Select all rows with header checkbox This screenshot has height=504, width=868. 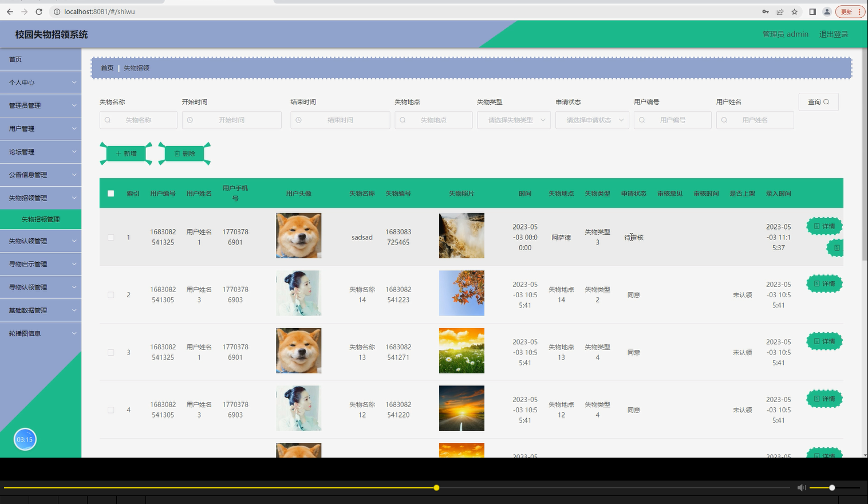click(111, 194)
